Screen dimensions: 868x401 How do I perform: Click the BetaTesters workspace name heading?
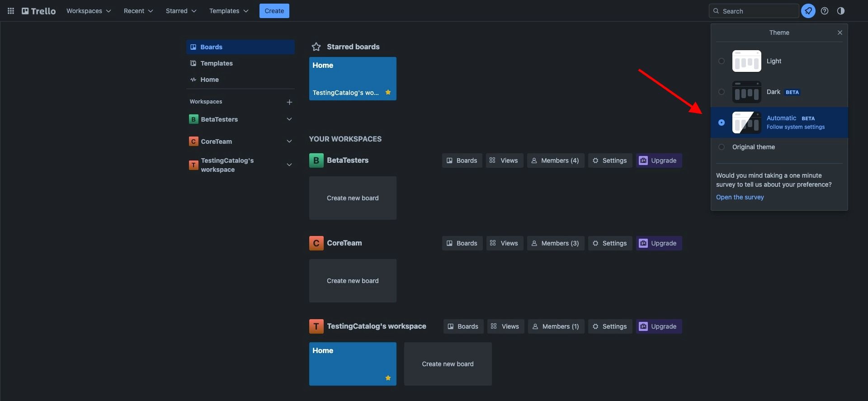point(348,160)
